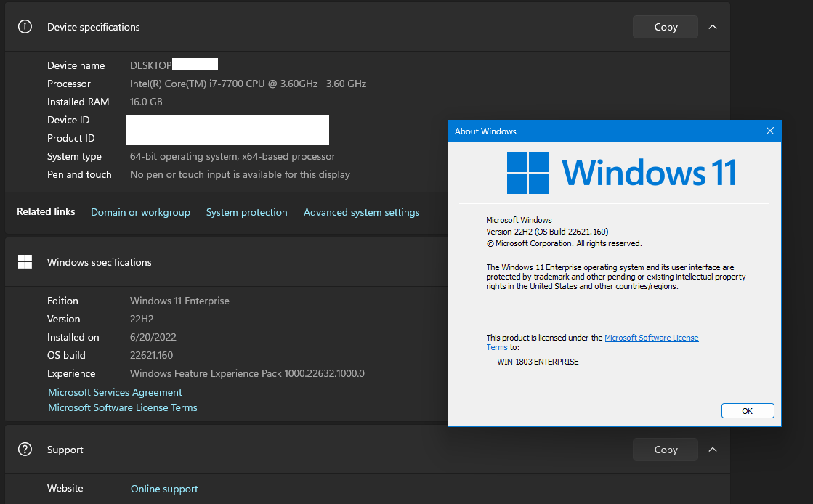Select the Intel Core i7-7700 processor text
Viewport: 813px width, 504px height.
[248, 84]
